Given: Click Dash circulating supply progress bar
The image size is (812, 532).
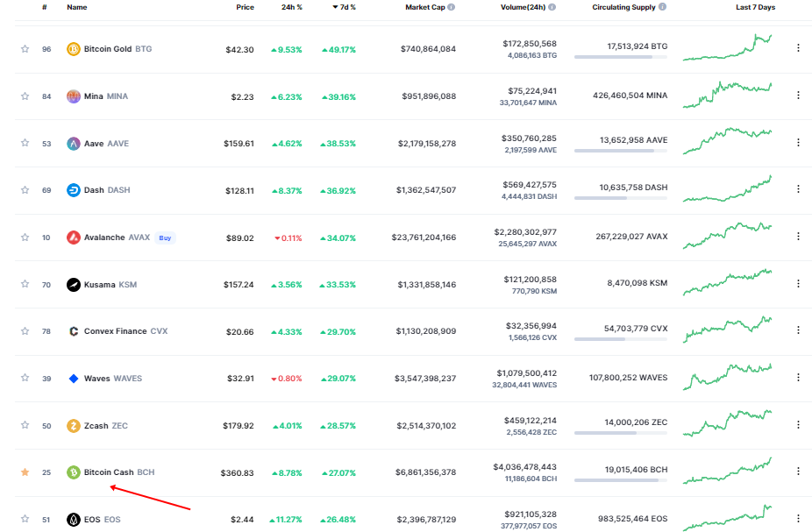Looking at the screenshot, I should [620, 198].
